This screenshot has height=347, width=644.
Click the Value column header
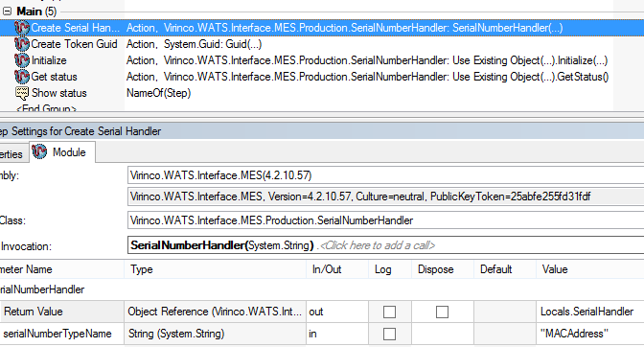pyautogui.click(x=589, y=269)
